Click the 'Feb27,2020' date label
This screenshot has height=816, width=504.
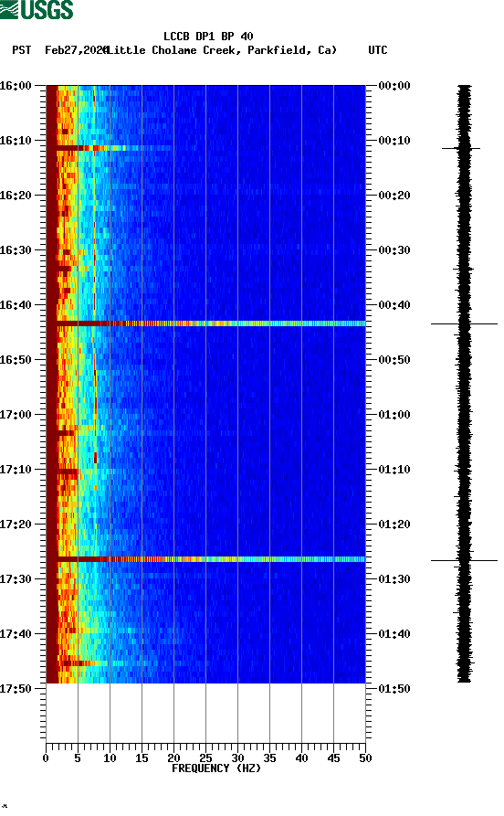click(x=77, y=50)
